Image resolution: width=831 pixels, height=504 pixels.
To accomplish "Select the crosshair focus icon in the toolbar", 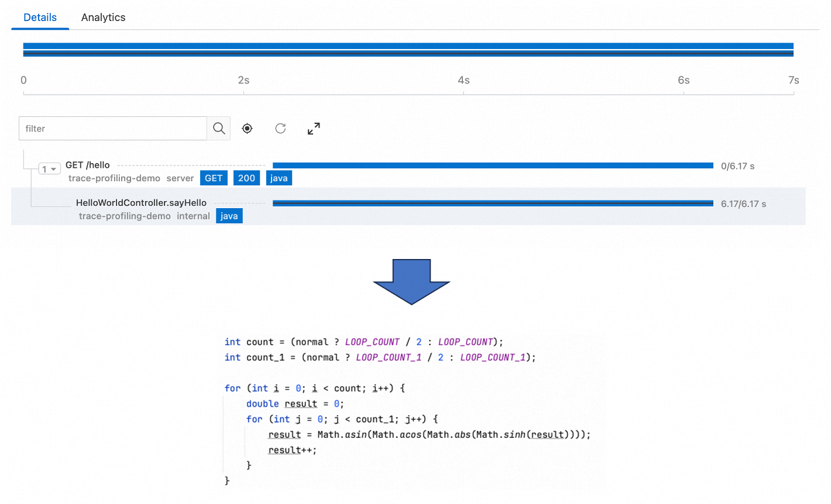I will pyautogui.click(x=247, y=128).
